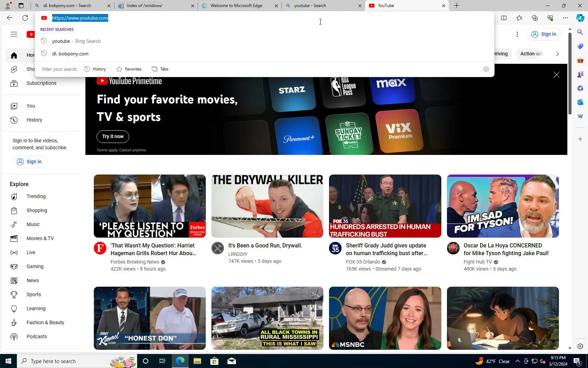The width and height of the screenshot is (588, 368).
Task: Open Browser essentials heart icon
Action: point(550,18)
